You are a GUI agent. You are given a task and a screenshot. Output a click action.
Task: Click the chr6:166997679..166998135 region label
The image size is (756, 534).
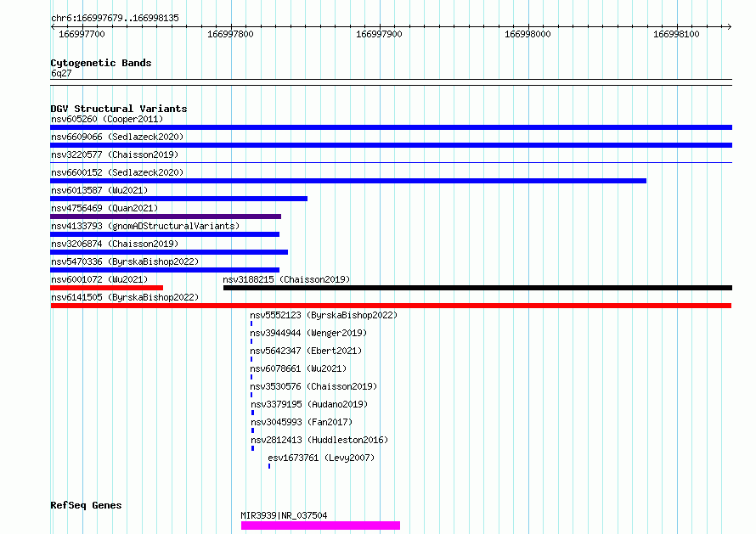tap(115, 18)
